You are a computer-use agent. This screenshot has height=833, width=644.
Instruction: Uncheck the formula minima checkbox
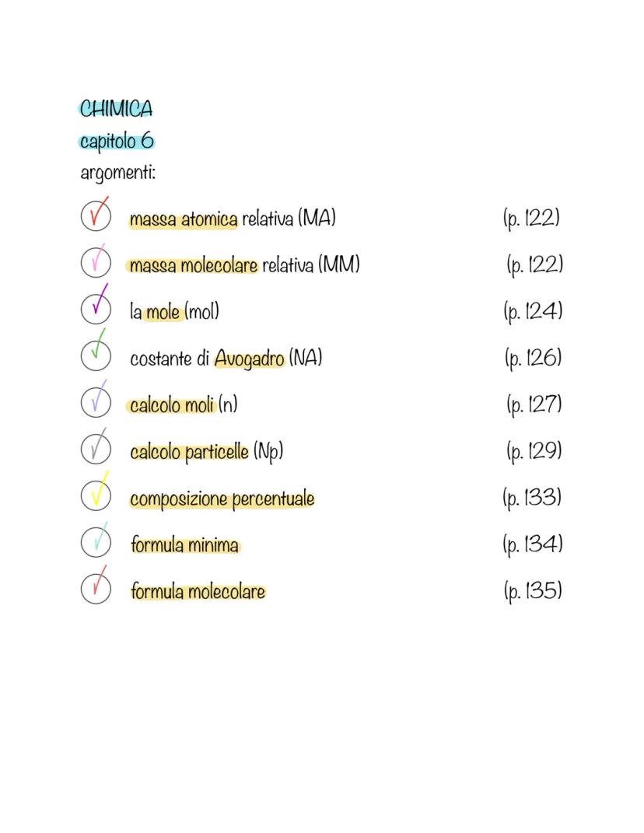coord(95,541)
